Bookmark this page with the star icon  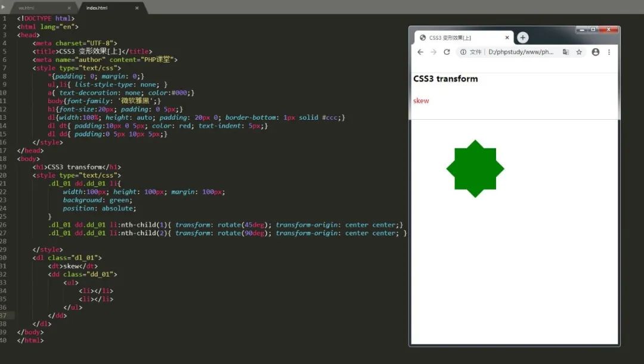click(x=579, y=52)
